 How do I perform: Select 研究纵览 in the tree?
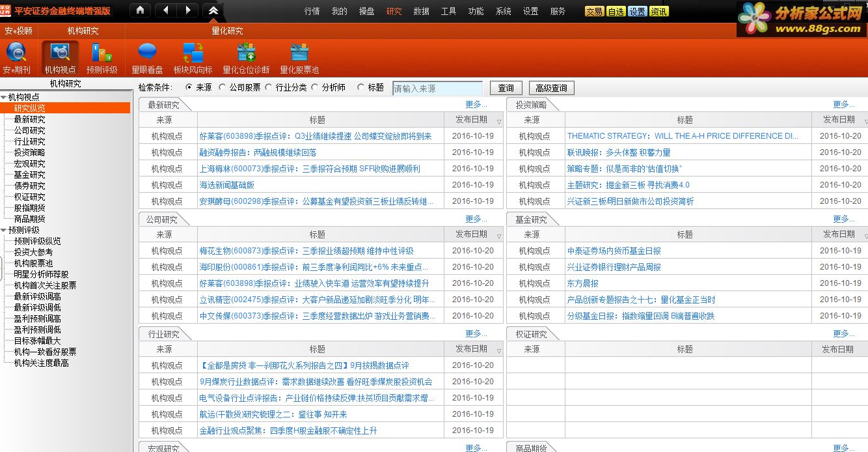(x=30, y=108)
